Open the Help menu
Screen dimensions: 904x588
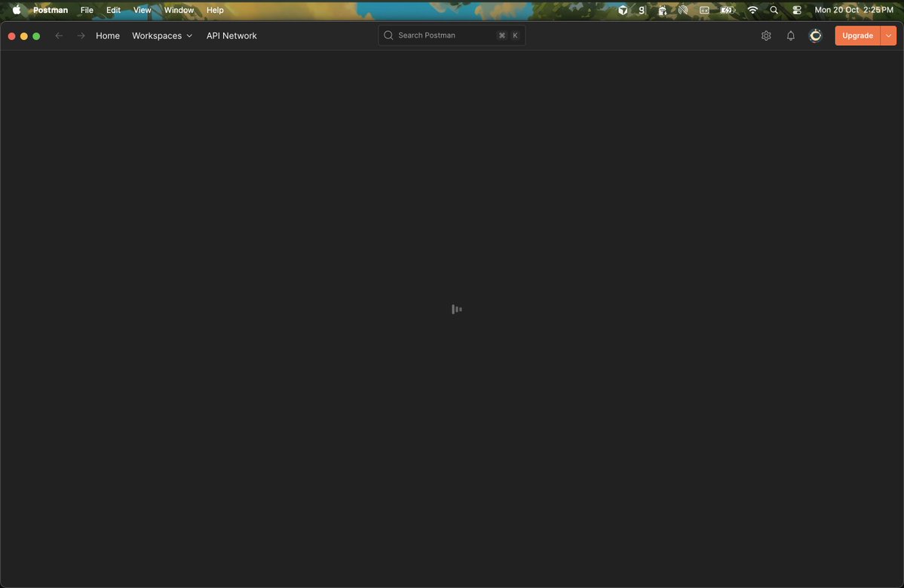(215, 10)
